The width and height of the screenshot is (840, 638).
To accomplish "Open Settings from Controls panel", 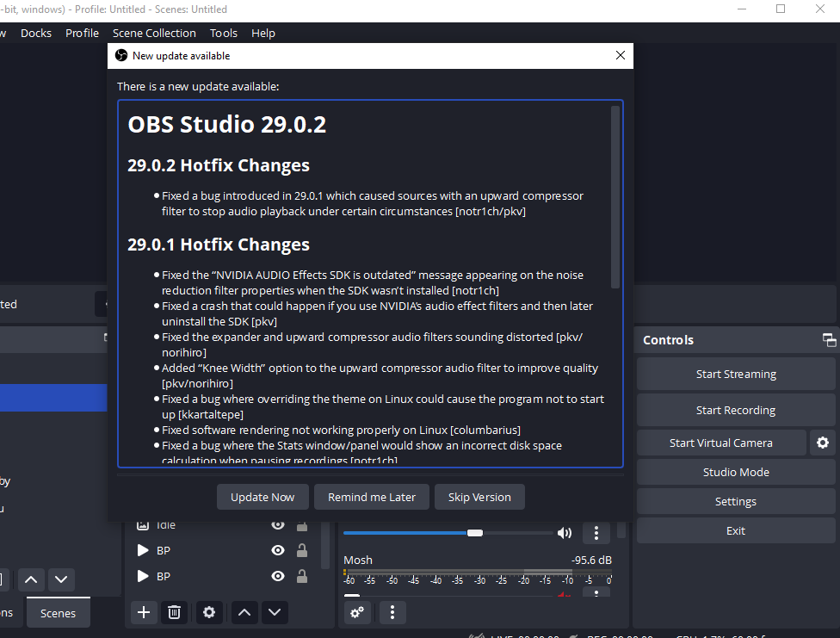I will pos(736,502).
